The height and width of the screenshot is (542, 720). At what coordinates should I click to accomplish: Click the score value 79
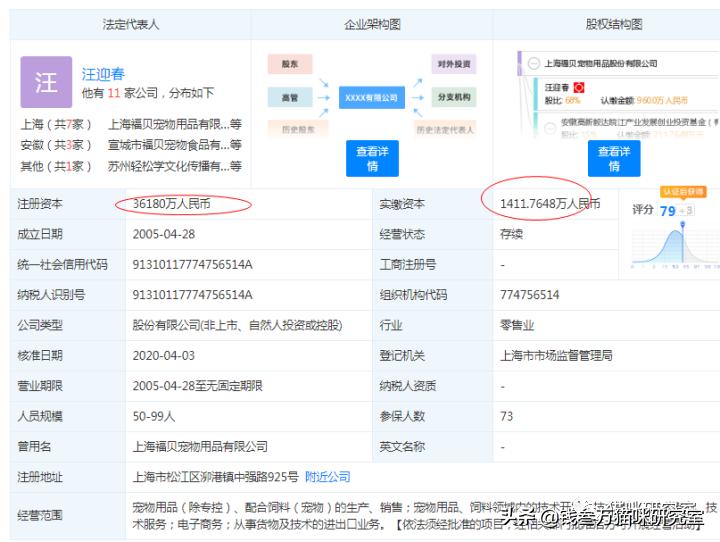pyautogui.click(x=667, y=211)
